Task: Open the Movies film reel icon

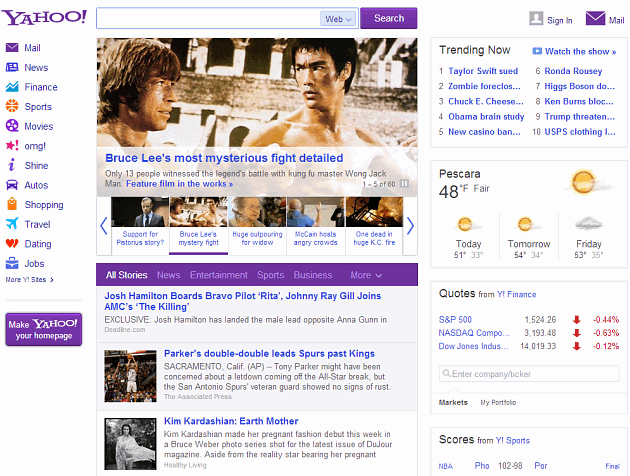Action: 12,126
